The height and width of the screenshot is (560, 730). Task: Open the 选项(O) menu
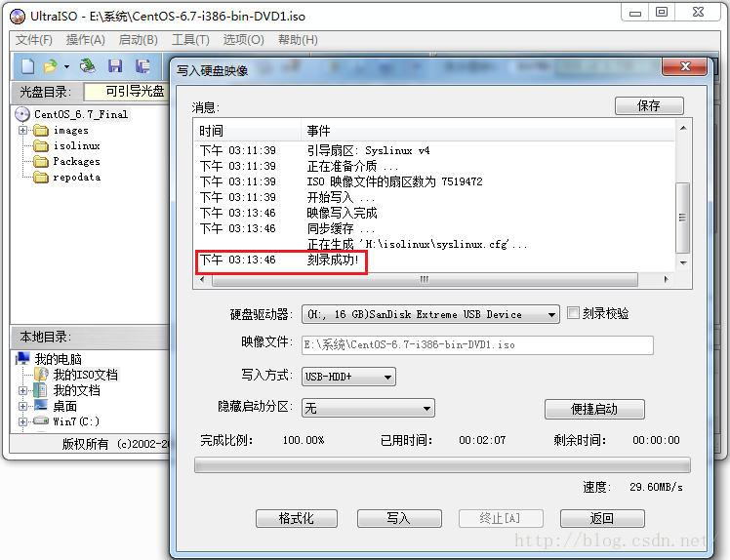243,40
